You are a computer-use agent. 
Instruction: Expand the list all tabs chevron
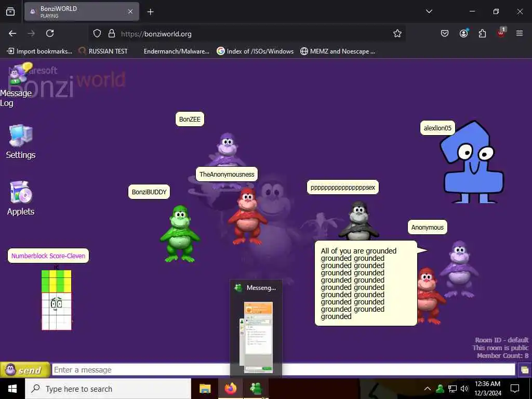tap(429, 11)
